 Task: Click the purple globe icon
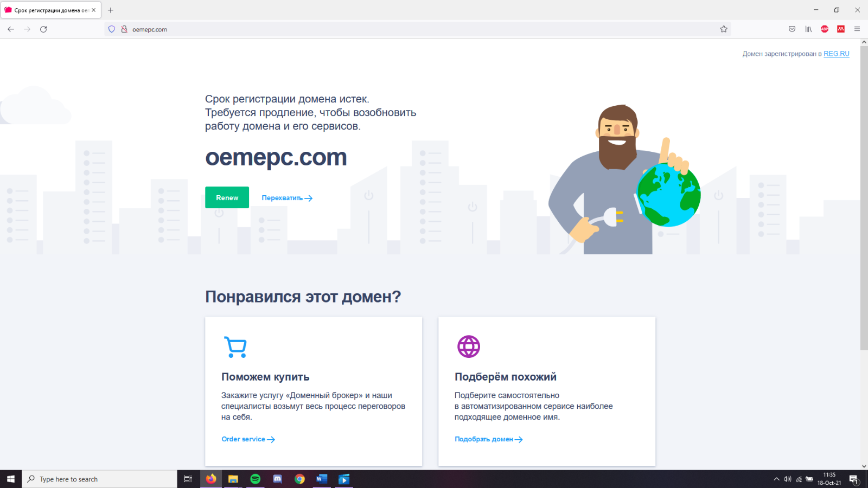[x=469, y=346]
